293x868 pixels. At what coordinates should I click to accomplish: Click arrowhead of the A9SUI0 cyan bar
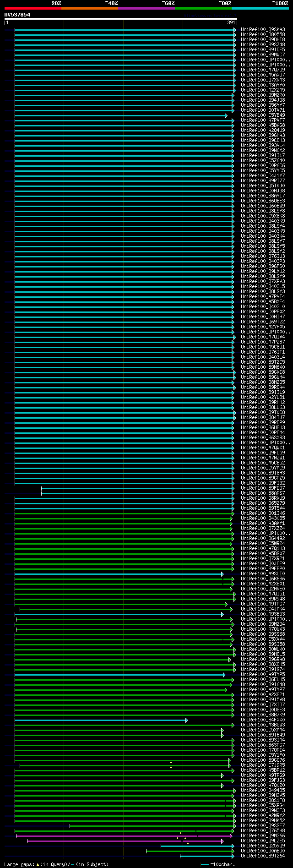[222, 574]
